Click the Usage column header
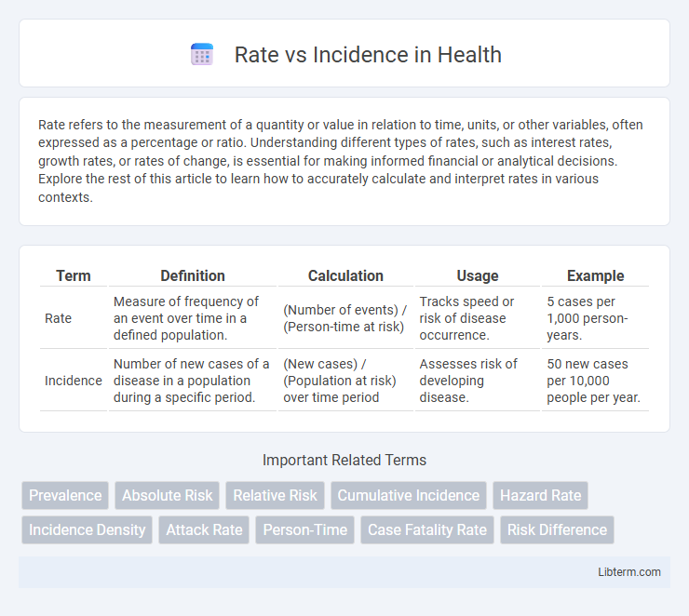Screen dimensions: 689x616 click(x=478, y=275)
